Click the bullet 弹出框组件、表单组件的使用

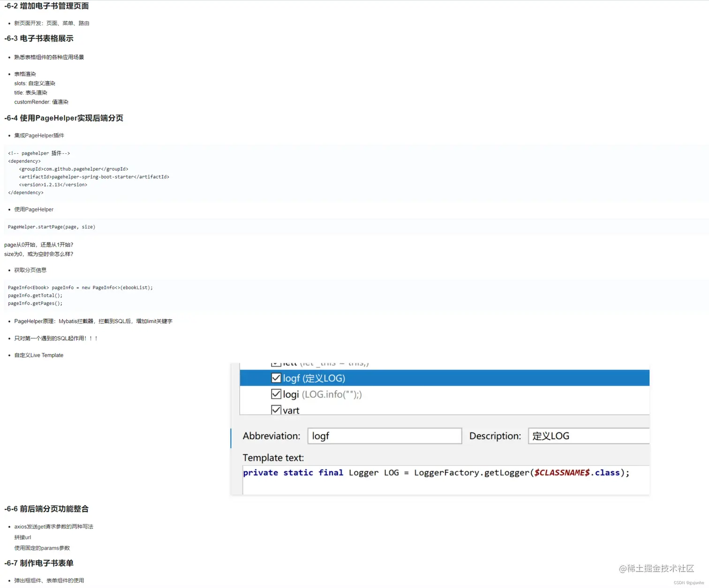(x=49, y=580)
